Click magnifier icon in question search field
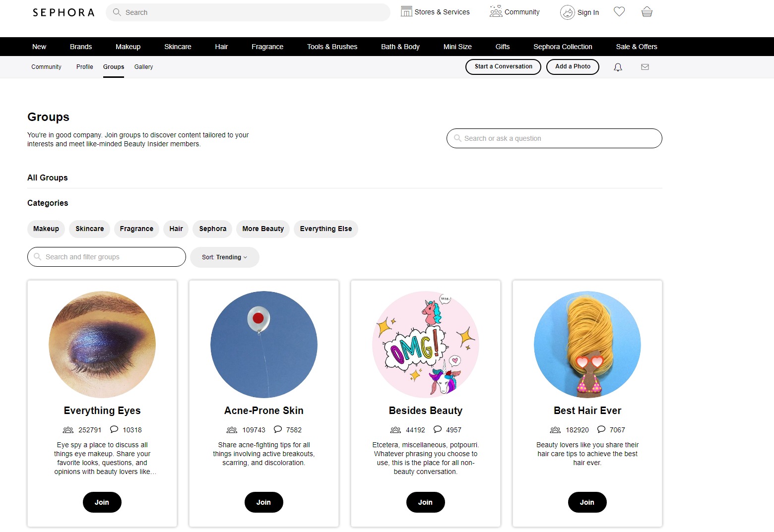Screen dimensions: 774x532 (x=457, y=138)
